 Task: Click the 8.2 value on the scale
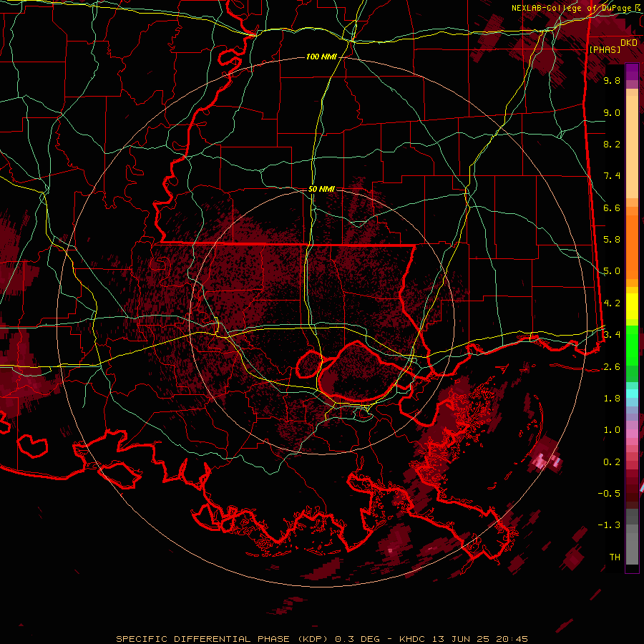tap(612, 144)
